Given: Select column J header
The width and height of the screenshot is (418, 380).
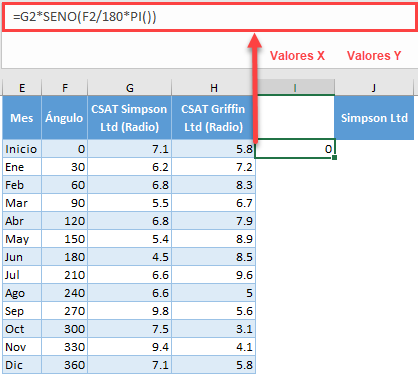Looking at the screenshot, I should coord(374,88).
